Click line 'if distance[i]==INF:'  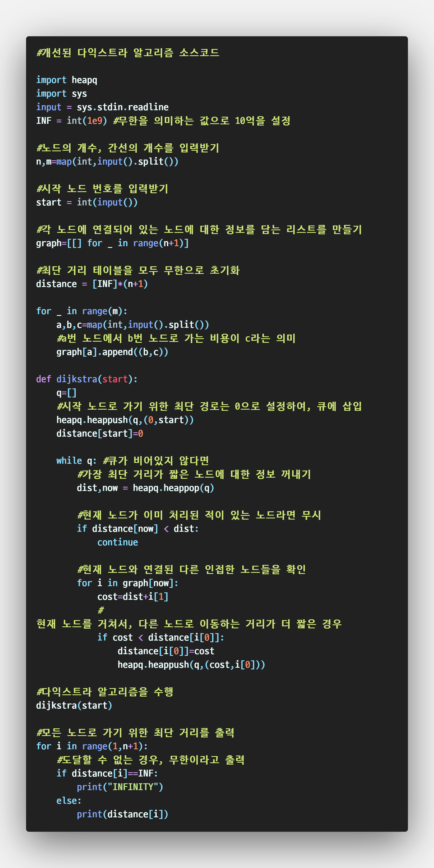tap(107, 773)
